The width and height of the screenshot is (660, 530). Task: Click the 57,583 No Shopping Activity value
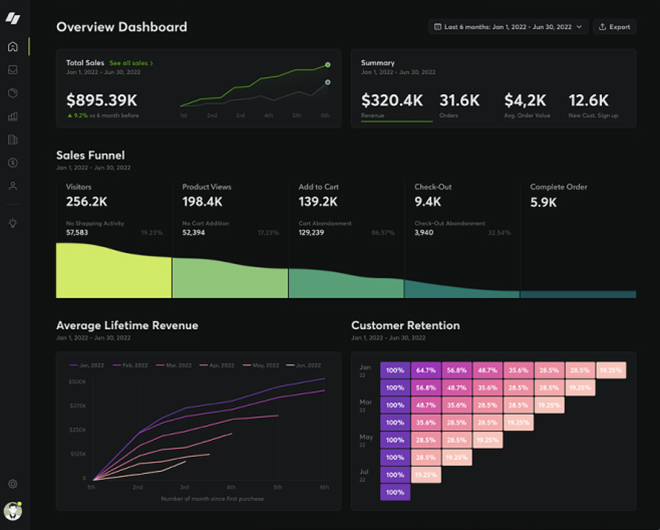tap(77, 232)
